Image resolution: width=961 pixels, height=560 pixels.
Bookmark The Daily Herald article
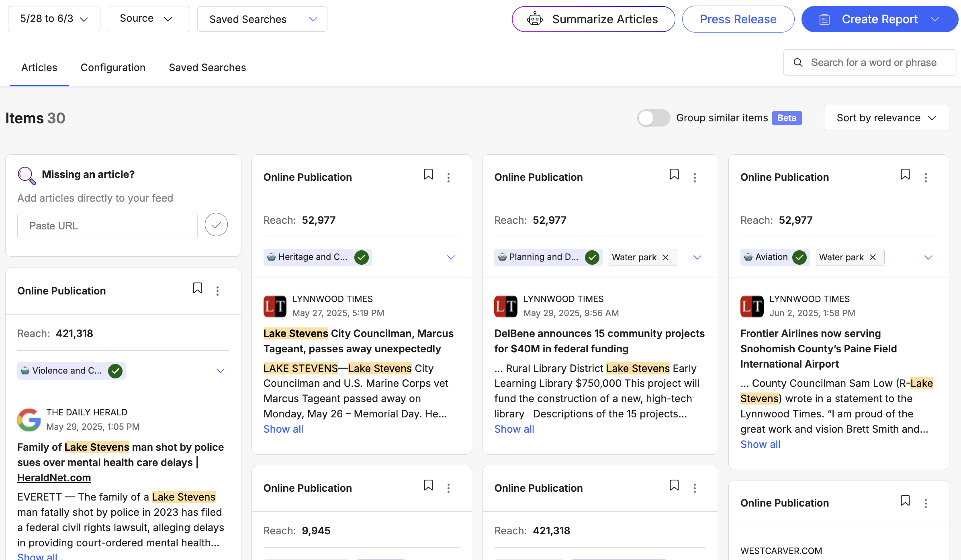197,288
